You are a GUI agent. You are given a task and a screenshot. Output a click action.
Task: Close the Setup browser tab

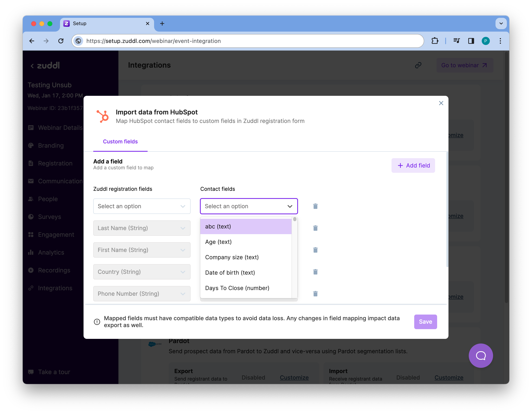(x=147, y=24)
